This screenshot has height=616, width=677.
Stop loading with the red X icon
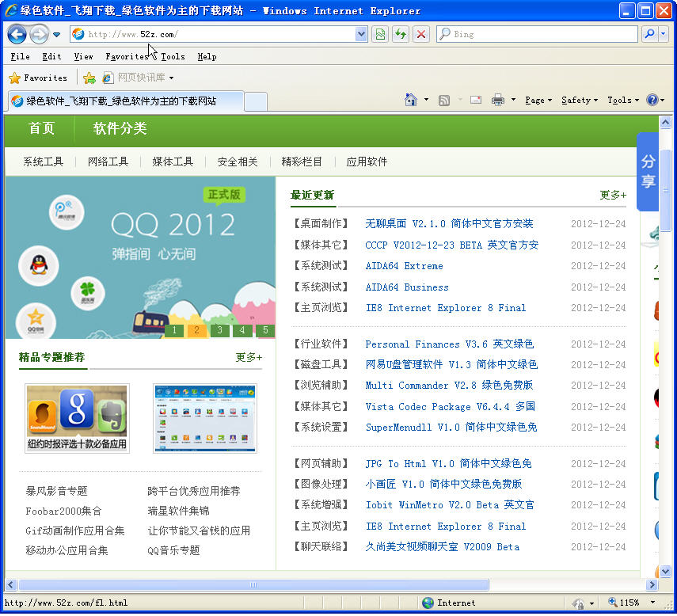click(x=421, y=34)
